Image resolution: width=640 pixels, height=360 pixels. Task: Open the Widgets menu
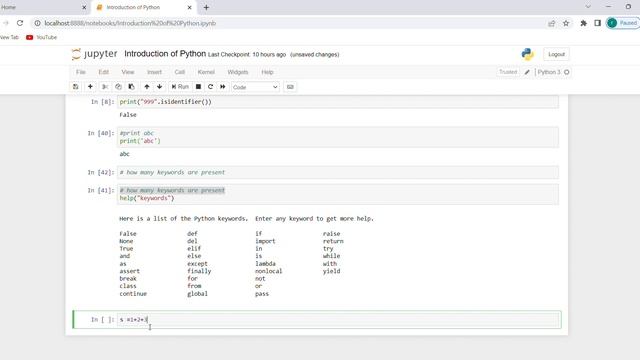[238, 72]
